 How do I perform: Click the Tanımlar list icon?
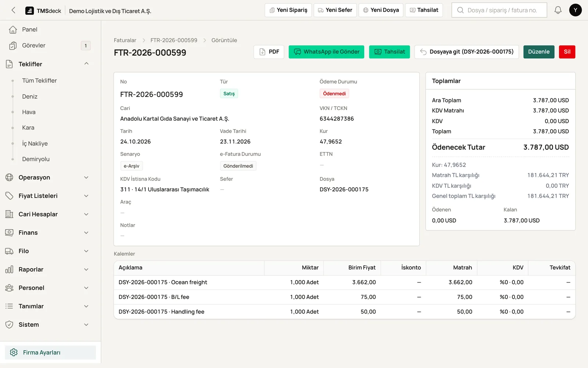(10, 306)
